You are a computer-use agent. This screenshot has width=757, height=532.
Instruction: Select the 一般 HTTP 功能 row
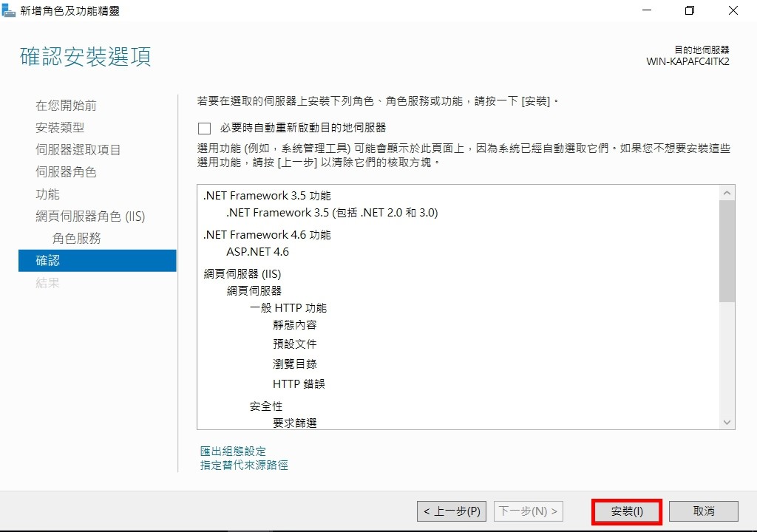coord(288,308)
